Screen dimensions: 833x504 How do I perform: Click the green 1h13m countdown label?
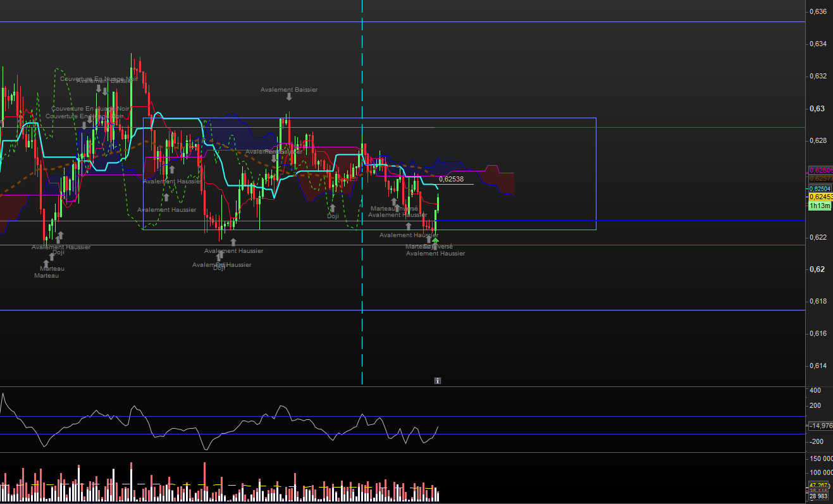(819, 206)
